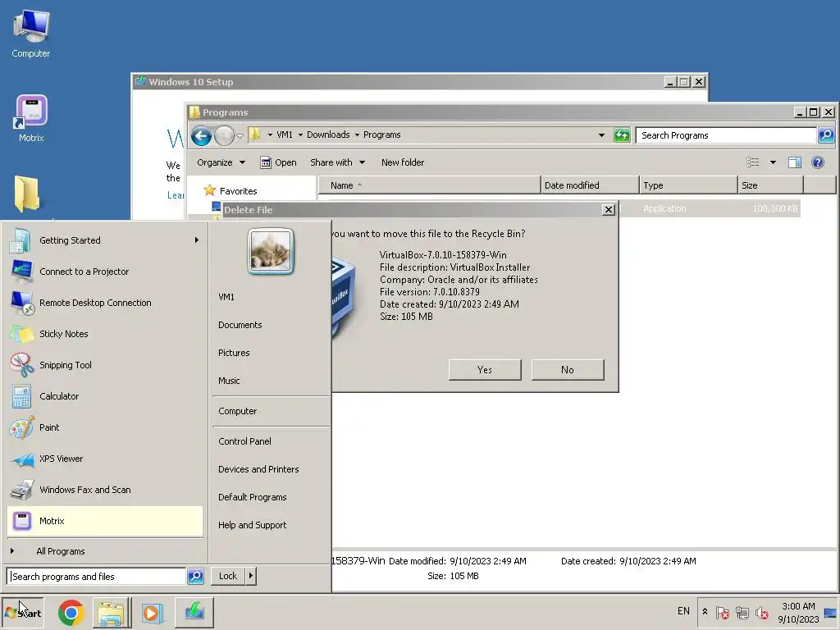This screenshot has height=630, width=840.
Task: Open Paint from the Start menu
Action: [x=105, y=427]
